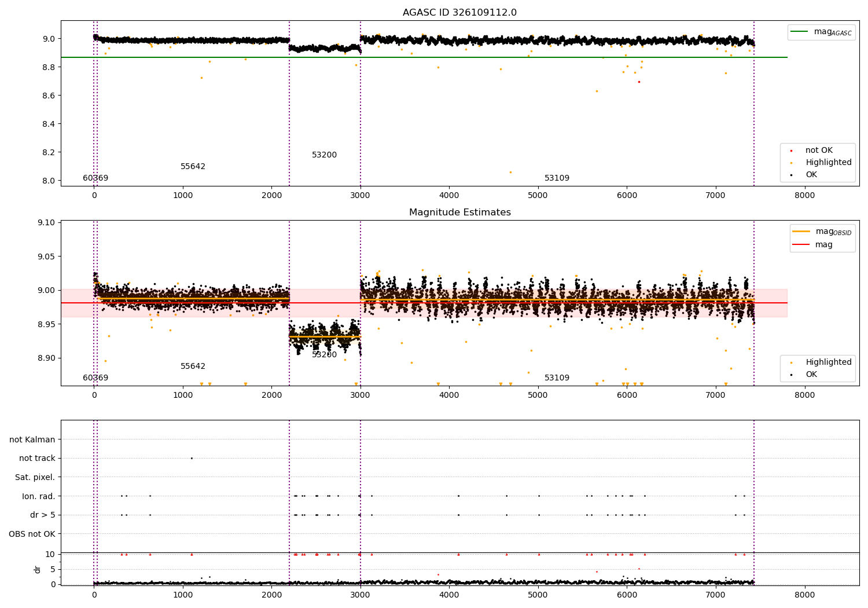The height and width of the screenshot is (608, 868).
Task: Click the 'Magnitude Estimates' plot title
Action: [460, 213]
